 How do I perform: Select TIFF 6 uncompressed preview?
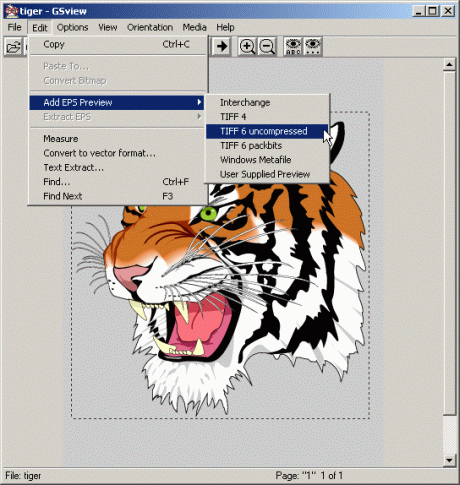(x=267, y=131)
